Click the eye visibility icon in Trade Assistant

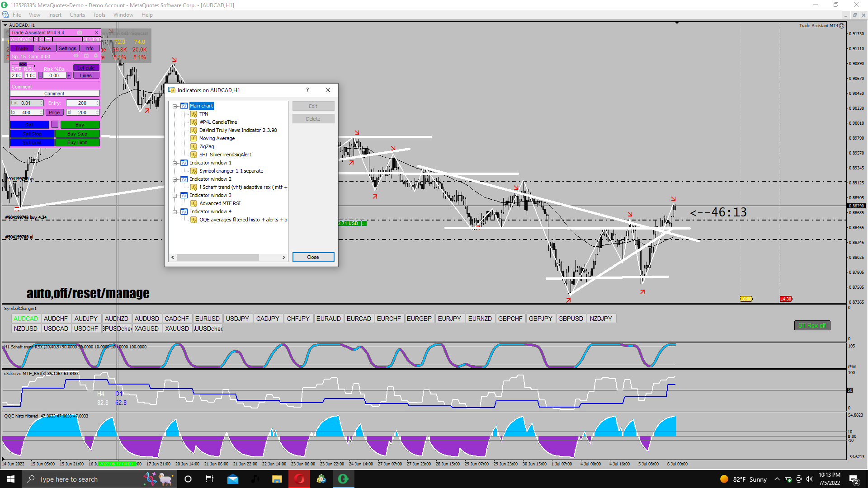[x=76, y=56]
